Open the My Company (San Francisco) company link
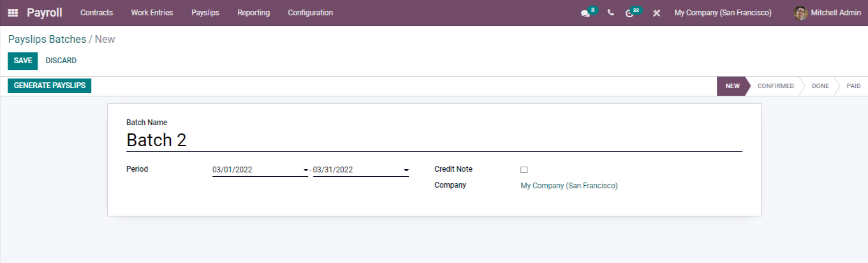Viewport: 868px width, 263px height. pyautogui.click(x=569, y=186)
